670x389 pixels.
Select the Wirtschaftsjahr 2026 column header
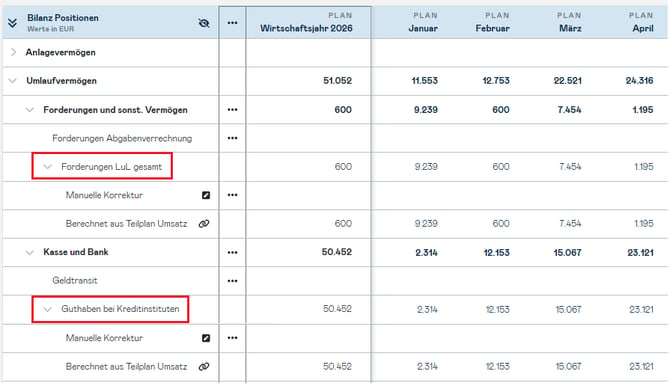click(309, 23)
